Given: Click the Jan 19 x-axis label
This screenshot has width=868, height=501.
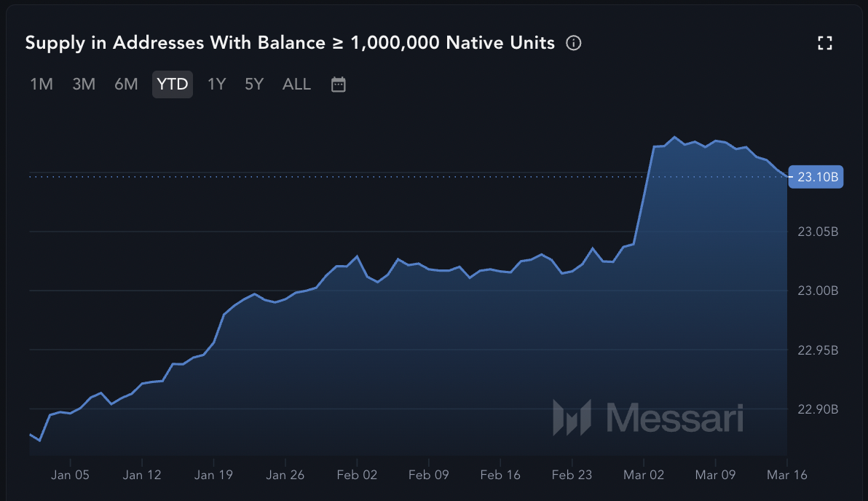Looking at the screenshot, I should pyautogui.click(x=213, y=475).
